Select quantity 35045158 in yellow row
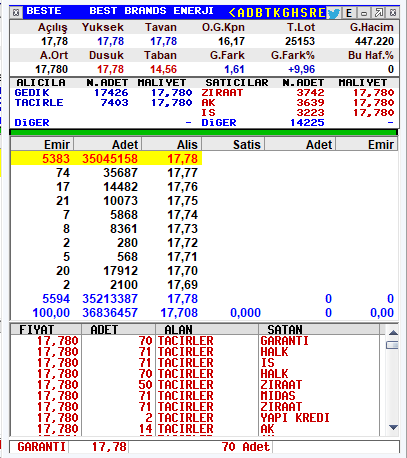 pyautogui.click(x=110, y=159)
